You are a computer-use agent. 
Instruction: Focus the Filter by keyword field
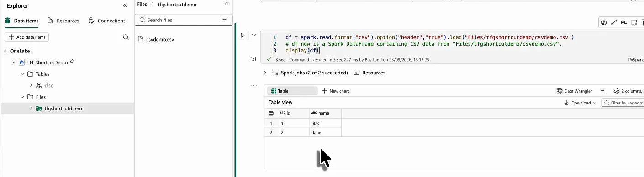623,103
